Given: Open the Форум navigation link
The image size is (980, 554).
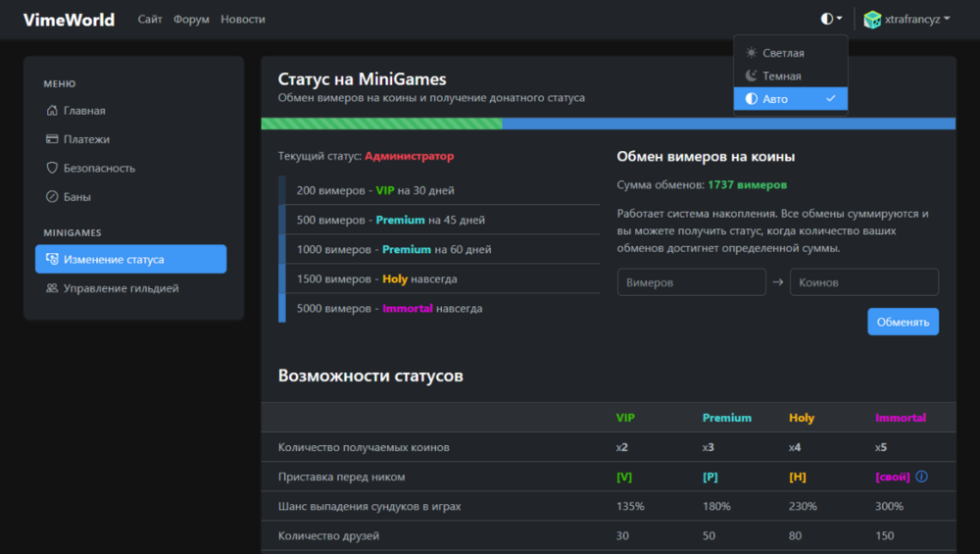Looking at the screenshot, I should coord(191,20).
